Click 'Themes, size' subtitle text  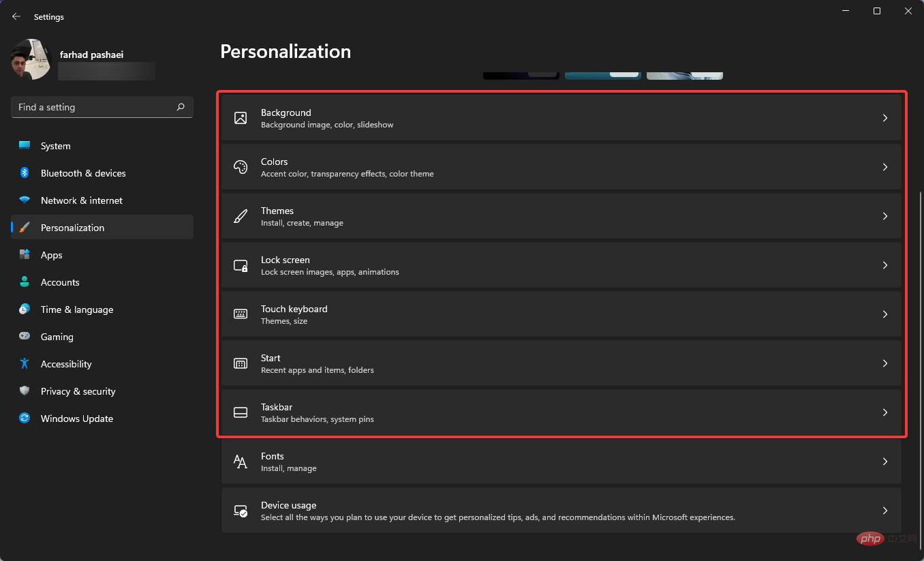pos(284,321)
